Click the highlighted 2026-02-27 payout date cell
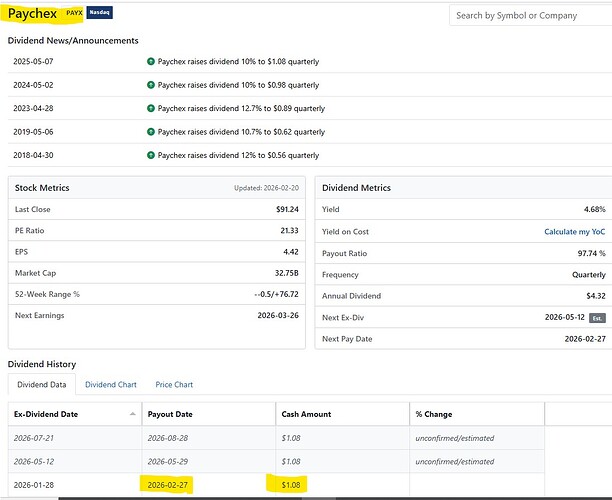Screen dimensions: 612x500 coord(169,485)
